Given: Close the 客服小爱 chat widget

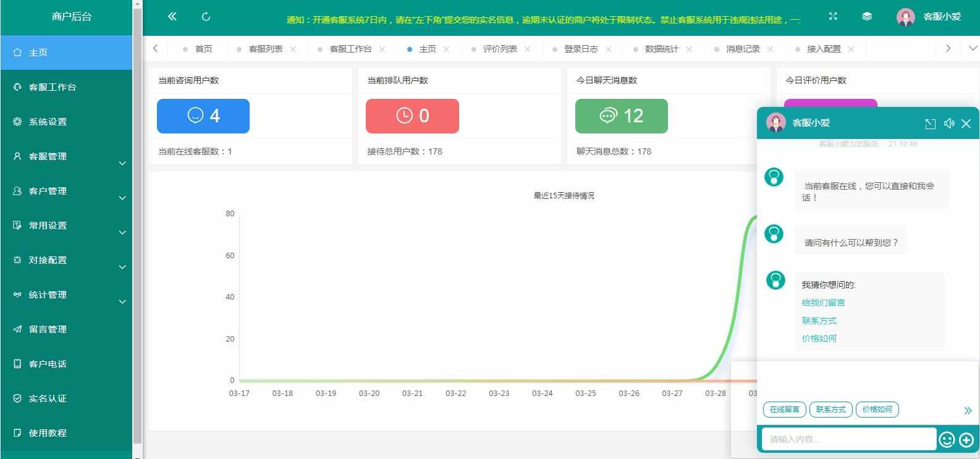Looking at the screenshot, I should click(966, 124).
